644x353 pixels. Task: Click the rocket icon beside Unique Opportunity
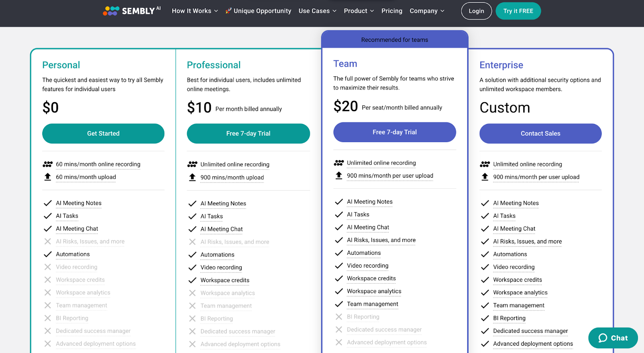[x=228, y=11]
